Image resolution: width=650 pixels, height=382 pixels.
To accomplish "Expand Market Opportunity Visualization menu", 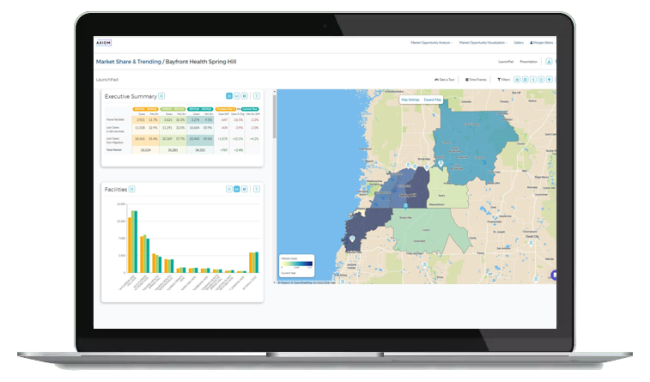I will coord(483,43).
